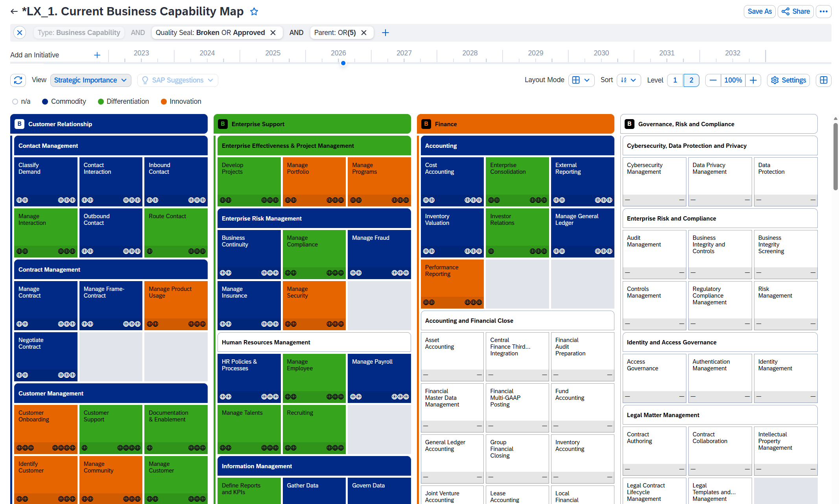The image size is (839, 504).
Task: Open the Quality Seal filter options
Action: [210, 33]
